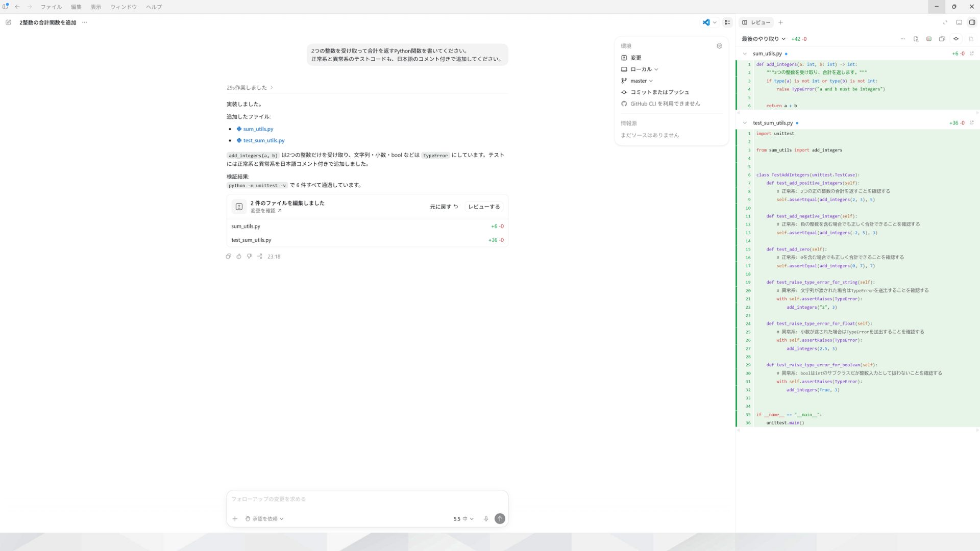Expand the 29s作業しました work details
Viewport: 980px width, 551px height.
(x=250, y=88)
